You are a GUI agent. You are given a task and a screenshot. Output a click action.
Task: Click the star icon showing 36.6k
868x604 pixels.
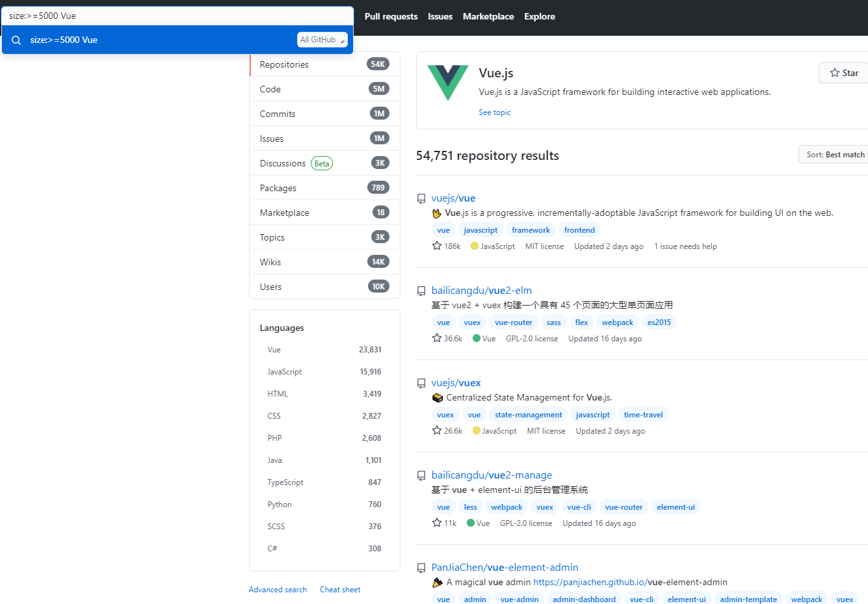tap(437, 338)
